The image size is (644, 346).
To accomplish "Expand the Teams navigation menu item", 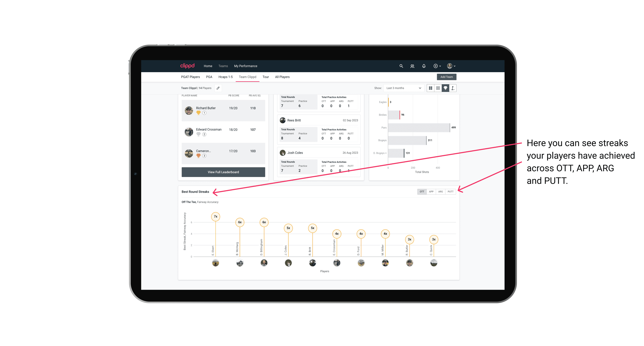I will (222, 66).
